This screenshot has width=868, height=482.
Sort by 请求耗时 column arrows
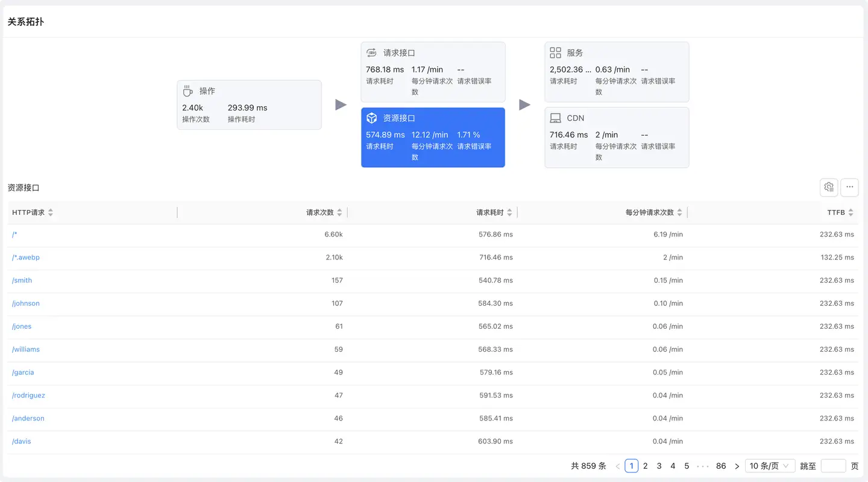(509, 212)
